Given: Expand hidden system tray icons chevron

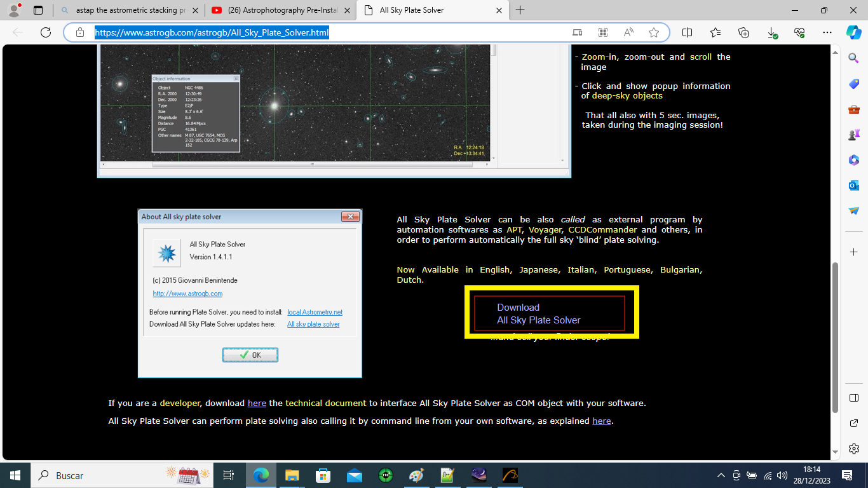Looking at the screenshot, I should pos(721,475).
